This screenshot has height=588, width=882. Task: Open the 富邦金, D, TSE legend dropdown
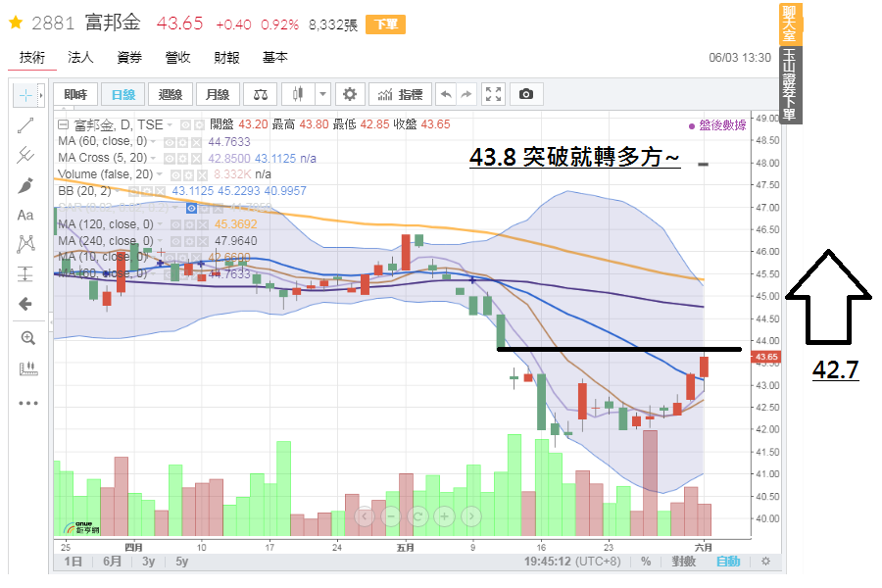coord(170,124)
